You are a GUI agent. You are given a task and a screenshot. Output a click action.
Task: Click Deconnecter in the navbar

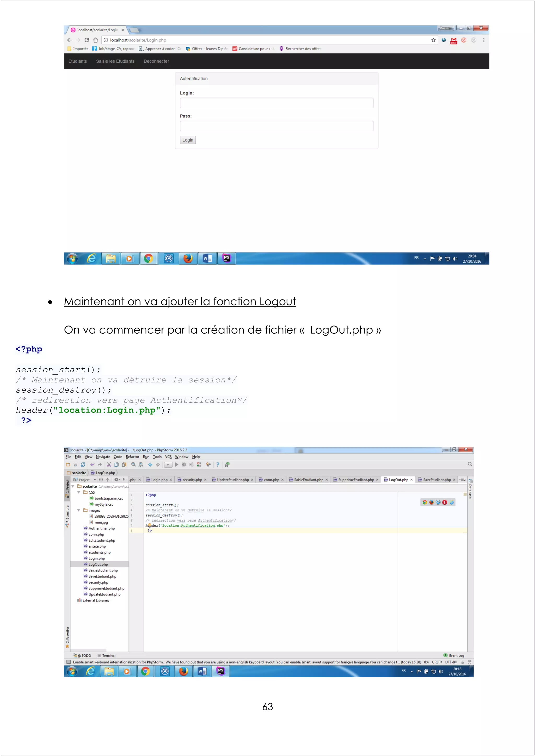[156, 61]
